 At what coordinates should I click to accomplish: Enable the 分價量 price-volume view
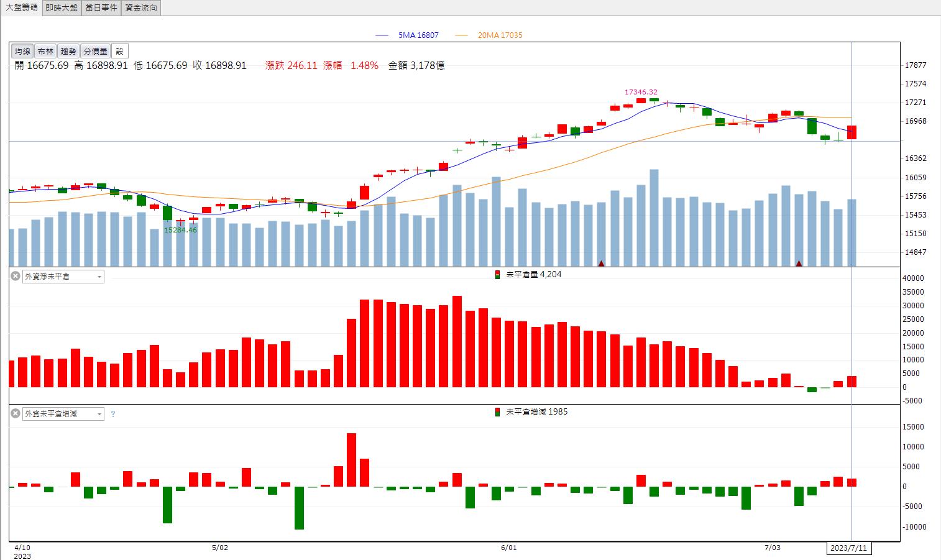tap(95, 52)
